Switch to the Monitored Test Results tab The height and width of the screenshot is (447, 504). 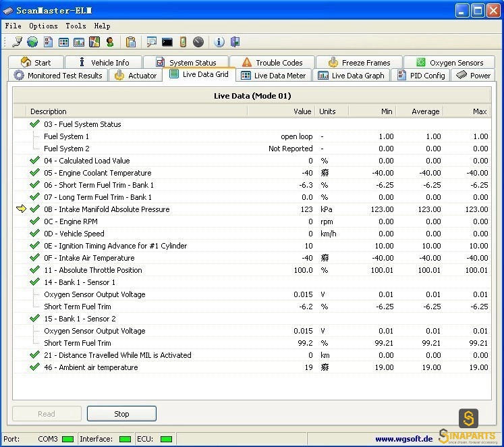tap(58, 75)
